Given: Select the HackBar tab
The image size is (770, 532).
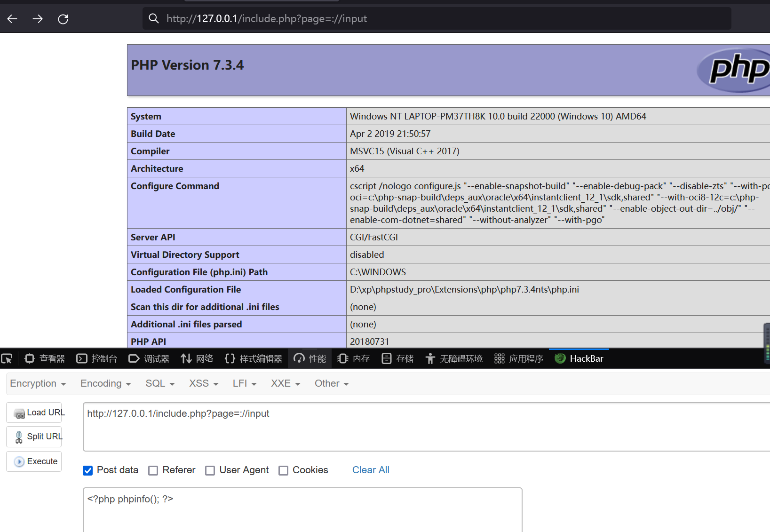Looking at the screenshot, I should coord(579,358).
